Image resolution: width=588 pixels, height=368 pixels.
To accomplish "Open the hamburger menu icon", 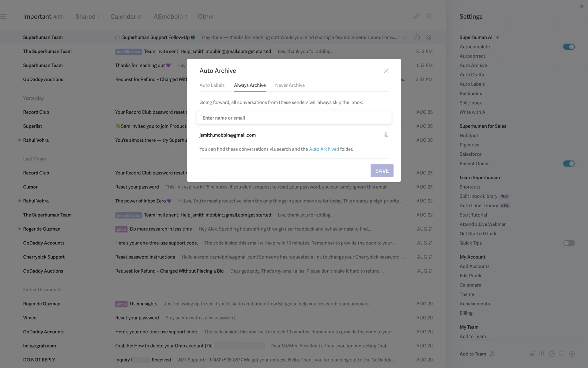I will [3, 17].
